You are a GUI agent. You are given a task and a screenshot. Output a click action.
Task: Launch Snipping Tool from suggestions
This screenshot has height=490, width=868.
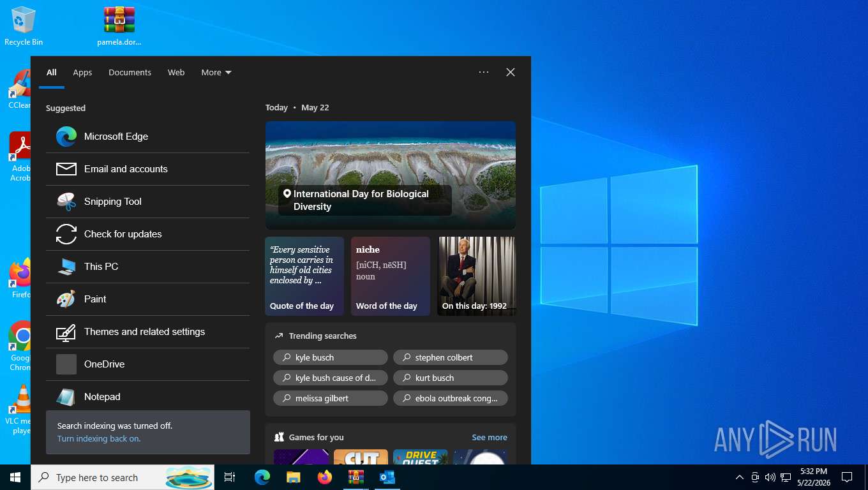(147, 202)
